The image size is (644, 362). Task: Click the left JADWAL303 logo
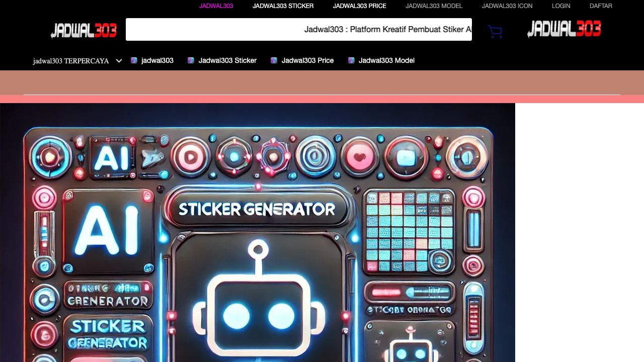tap(84, 30)
